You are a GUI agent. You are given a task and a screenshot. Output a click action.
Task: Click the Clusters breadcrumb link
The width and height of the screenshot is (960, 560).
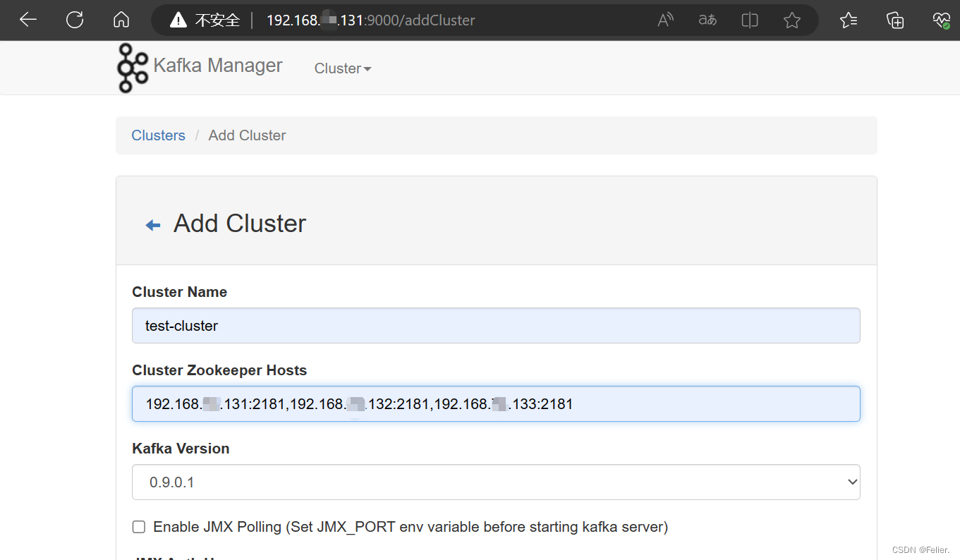click(x=159, y=135)
